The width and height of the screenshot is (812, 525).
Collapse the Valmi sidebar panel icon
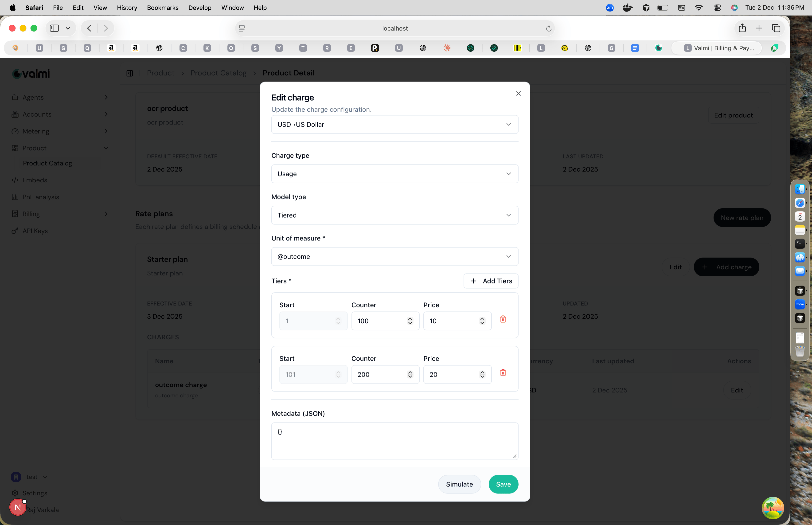point(130,73)
